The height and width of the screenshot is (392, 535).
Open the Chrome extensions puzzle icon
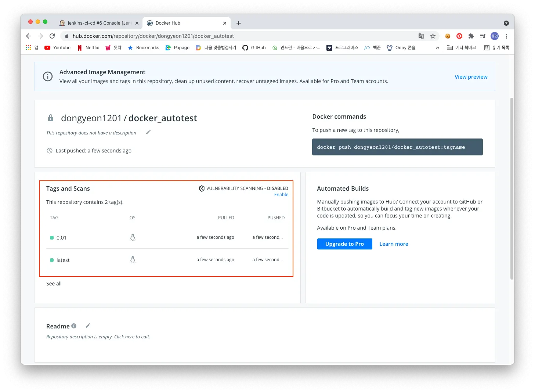(x=471, y=36)
